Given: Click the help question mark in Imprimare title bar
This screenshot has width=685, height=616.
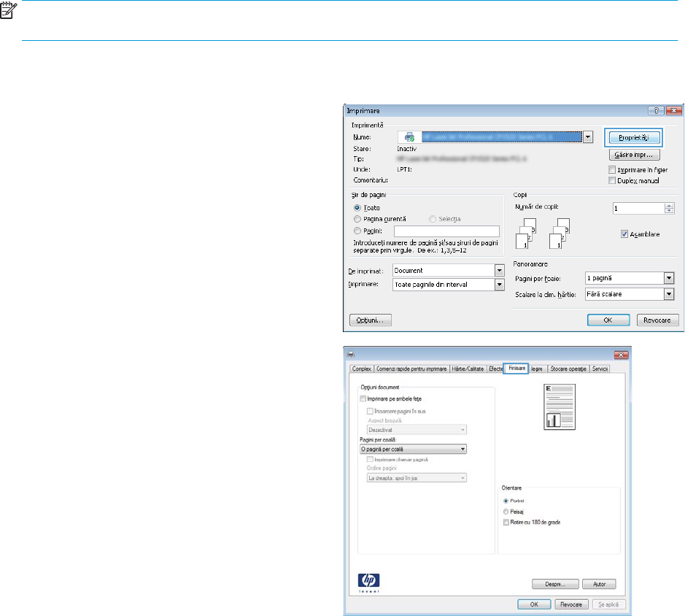Looking at the screenshot, I should click(654, 111).
